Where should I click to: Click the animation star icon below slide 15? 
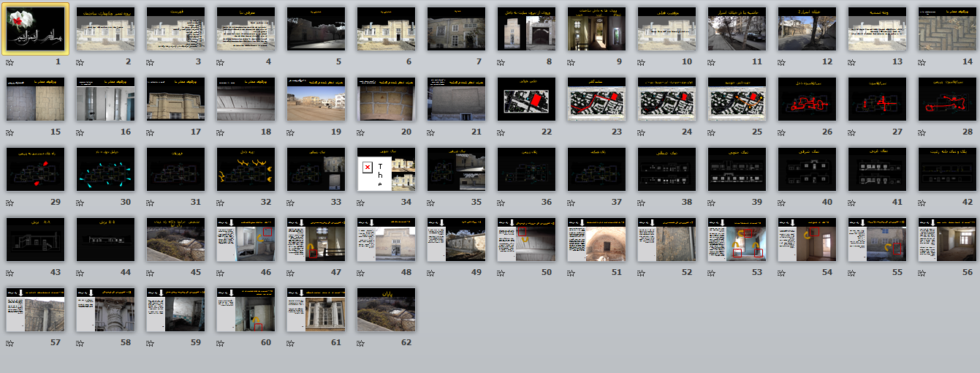(10, 133)
